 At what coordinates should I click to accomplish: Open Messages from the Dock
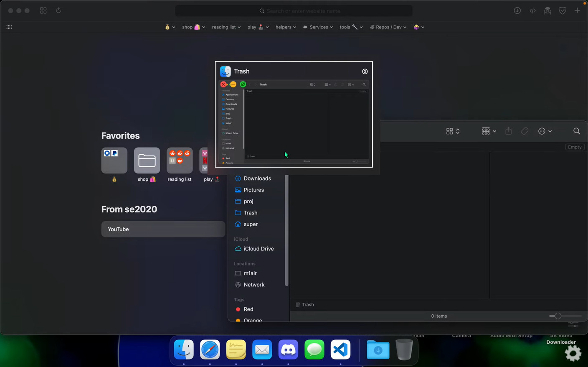(314, 349)
